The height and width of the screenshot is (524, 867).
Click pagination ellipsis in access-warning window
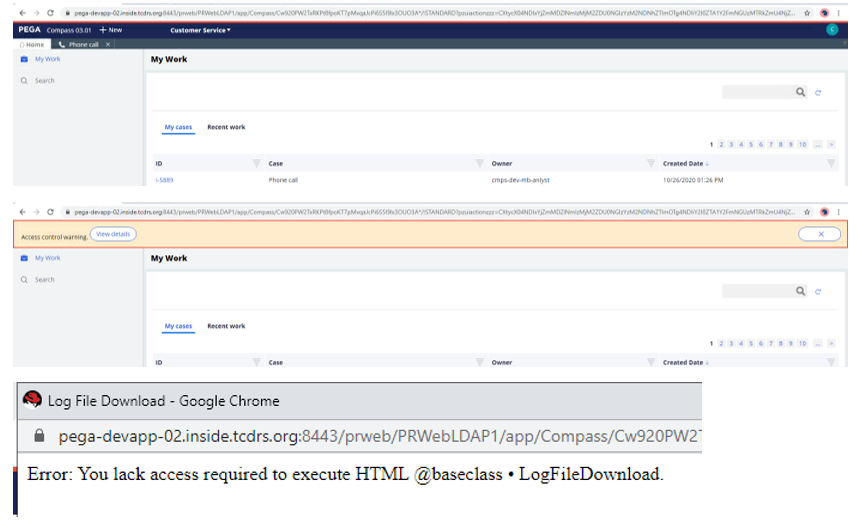[817, 343]
